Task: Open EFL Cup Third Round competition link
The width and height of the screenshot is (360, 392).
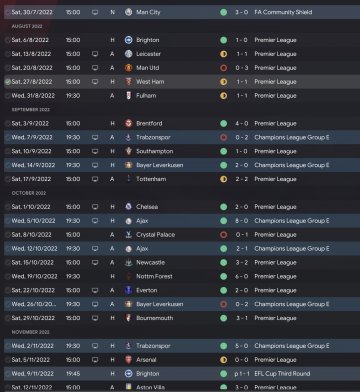Action: click(x=282, y=374)
